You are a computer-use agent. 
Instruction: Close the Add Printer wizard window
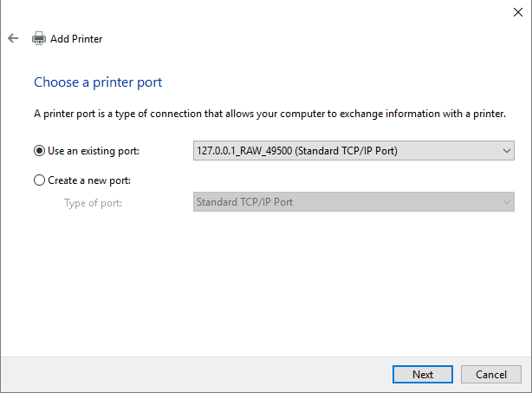[517, 11]
